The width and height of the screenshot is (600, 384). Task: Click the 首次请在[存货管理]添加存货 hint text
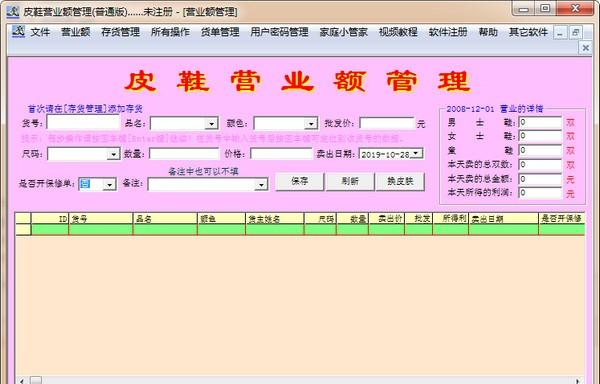pos(85,109)
